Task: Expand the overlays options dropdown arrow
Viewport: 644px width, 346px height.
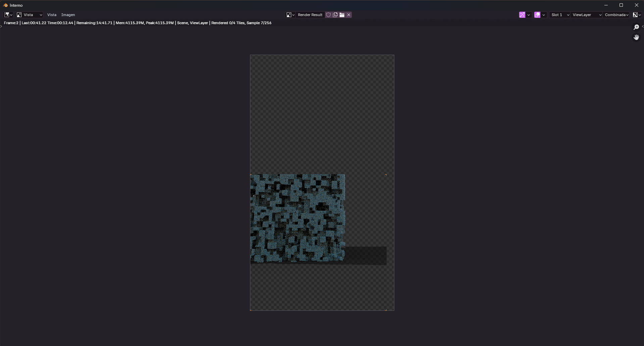Action: tap(544, 15)
